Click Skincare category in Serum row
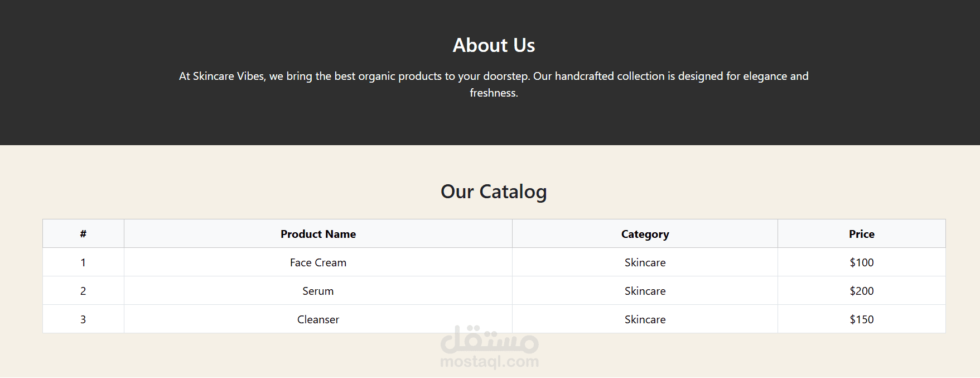The width and height of the screenshot is (980, 378). click(645, 291)
